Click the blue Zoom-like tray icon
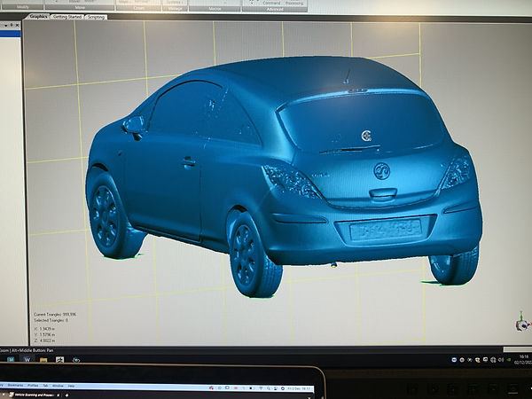 point(454,360)
